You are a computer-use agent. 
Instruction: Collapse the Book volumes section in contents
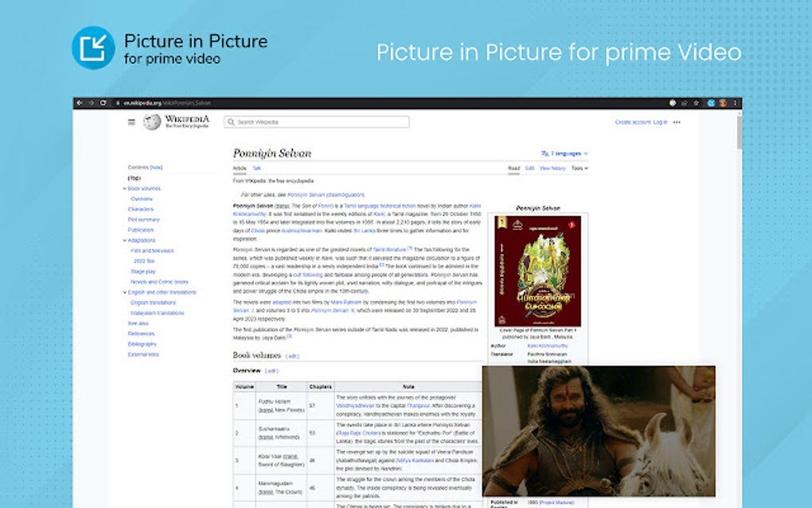pyautogui.click(x=124, y=188)
